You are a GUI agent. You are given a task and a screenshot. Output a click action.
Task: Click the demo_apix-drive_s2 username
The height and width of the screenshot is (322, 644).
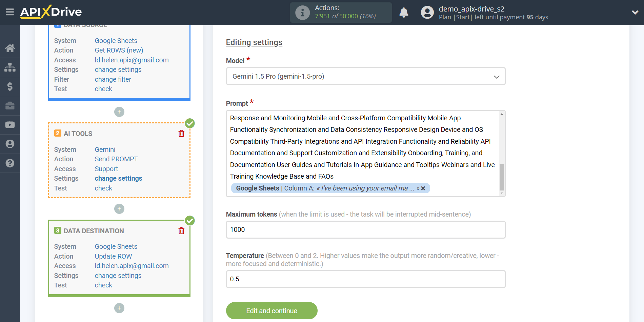[x=471, y=9]
